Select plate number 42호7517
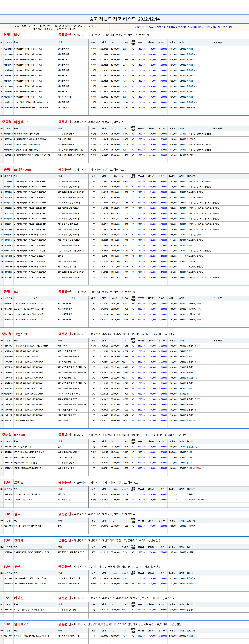This screenshot has width=249, height=644. [8, 346]
